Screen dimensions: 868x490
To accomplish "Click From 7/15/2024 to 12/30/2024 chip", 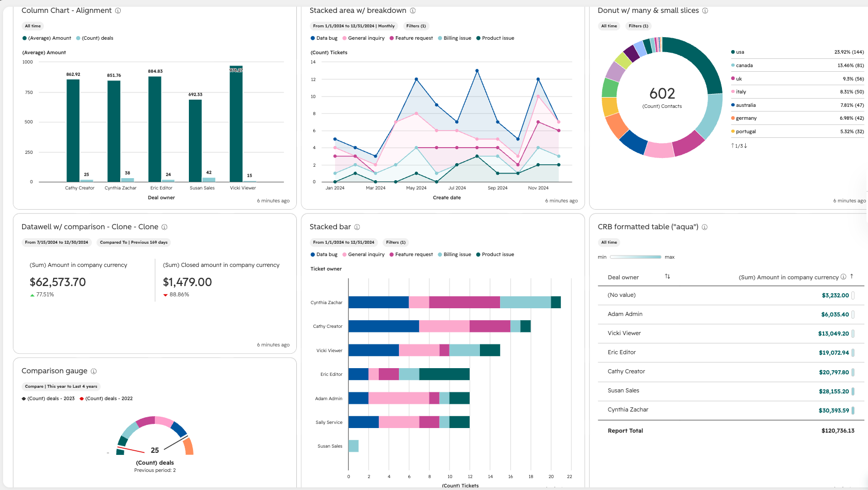I will (57, 242).
